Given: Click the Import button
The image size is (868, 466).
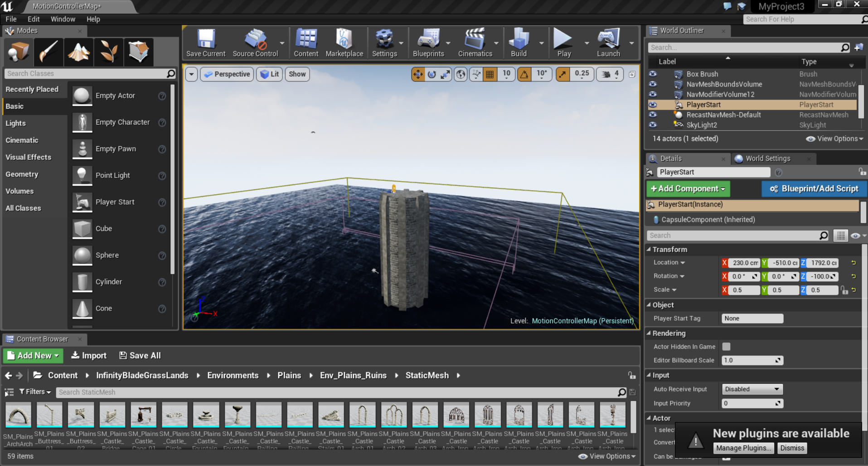Looking at the screenshot, I should click(89, 356).
